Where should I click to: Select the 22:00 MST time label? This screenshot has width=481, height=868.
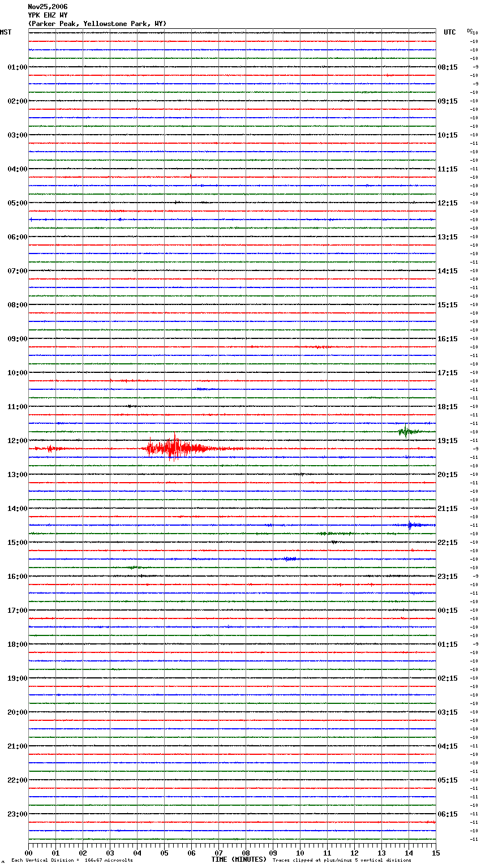click(x=17, y=780)
